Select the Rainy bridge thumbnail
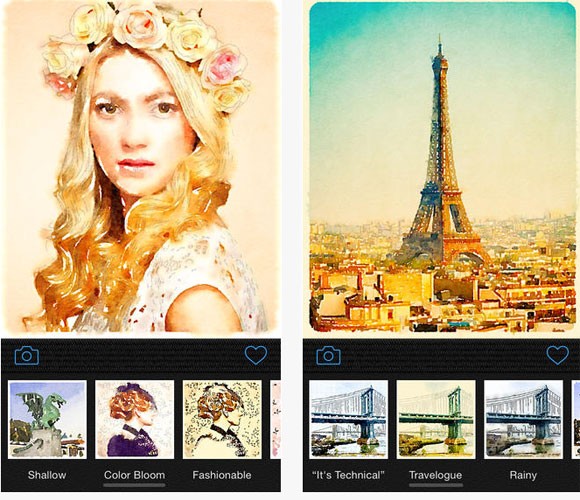This screenshot has width=580, height=500. 523,419
